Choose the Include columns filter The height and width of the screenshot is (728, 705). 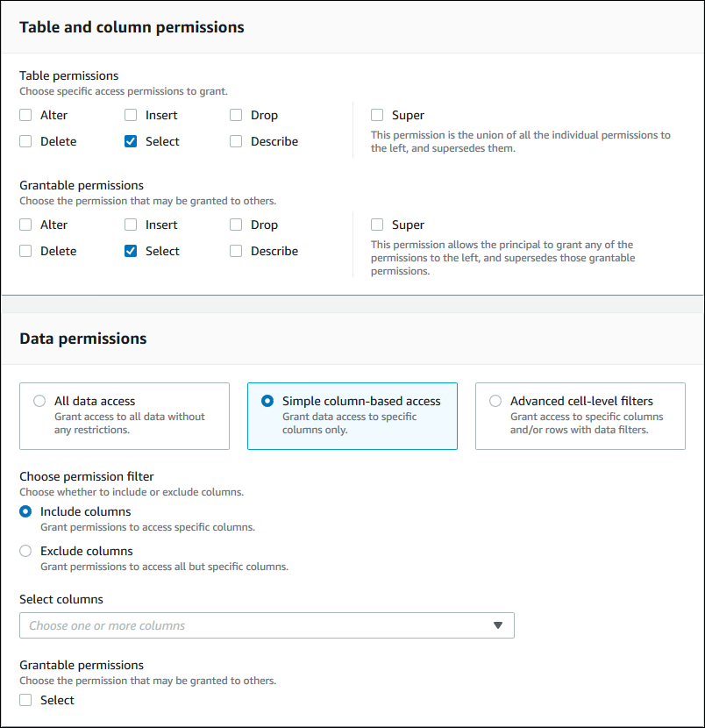click(25, 511)
